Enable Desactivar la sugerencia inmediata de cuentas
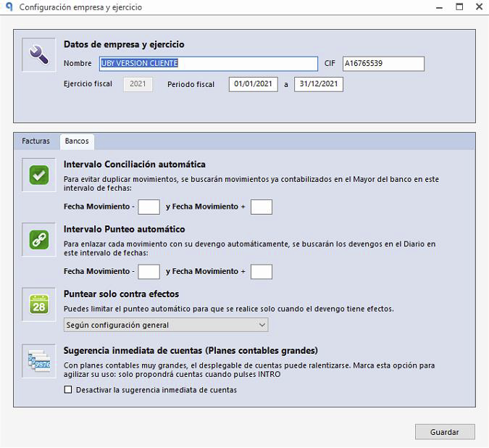Screen dimensions: 489x448 point(68,390)
